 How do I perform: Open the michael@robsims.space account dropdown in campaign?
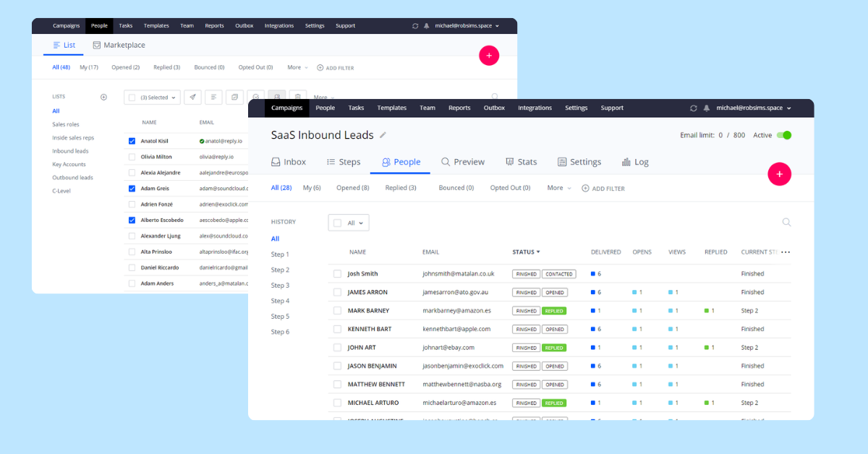754,108
